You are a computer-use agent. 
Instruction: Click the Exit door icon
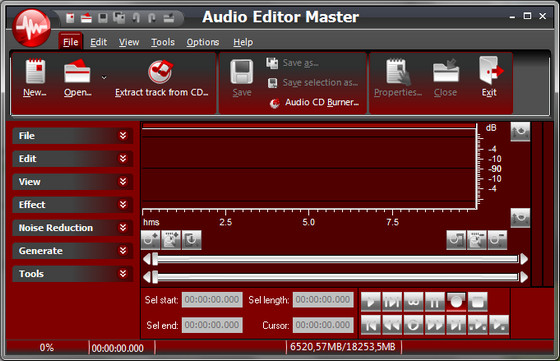click(490, 70)
